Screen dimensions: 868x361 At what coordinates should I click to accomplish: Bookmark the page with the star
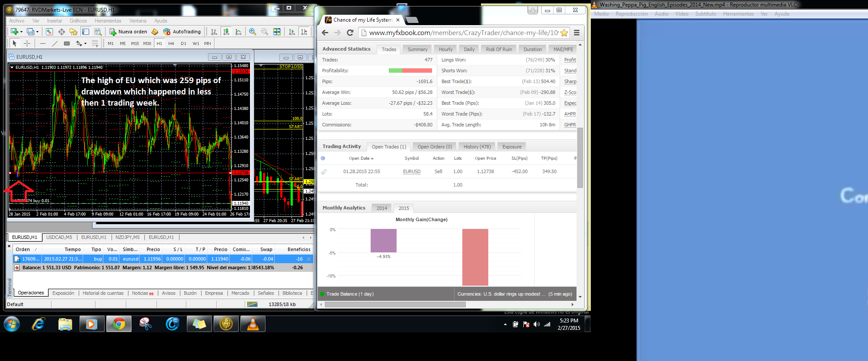pos(564,33)
